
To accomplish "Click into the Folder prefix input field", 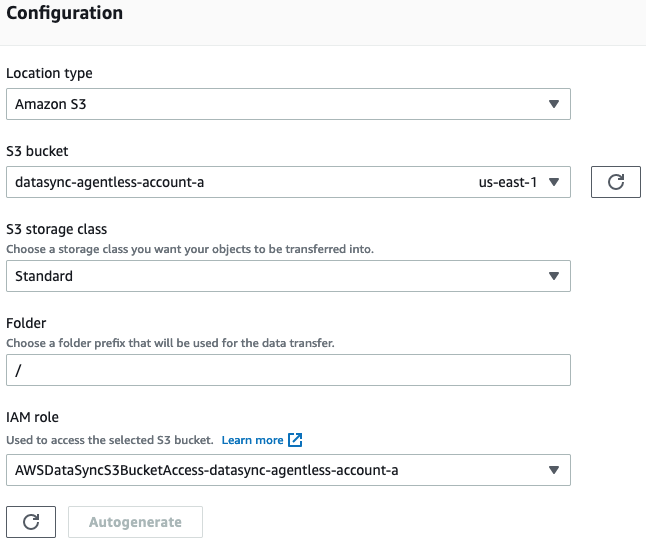I will [288, 370].
